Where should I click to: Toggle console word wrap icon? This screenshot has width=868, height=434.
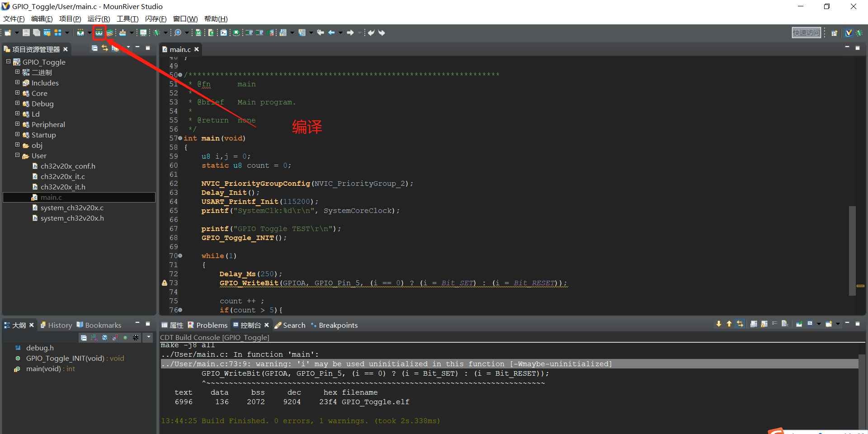pos(774,324)
